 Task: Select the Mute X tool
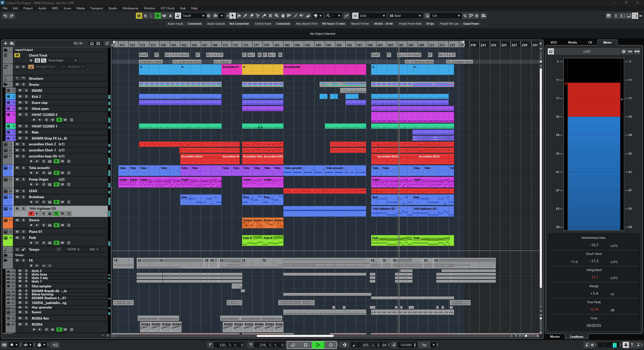tap(270, 16)
